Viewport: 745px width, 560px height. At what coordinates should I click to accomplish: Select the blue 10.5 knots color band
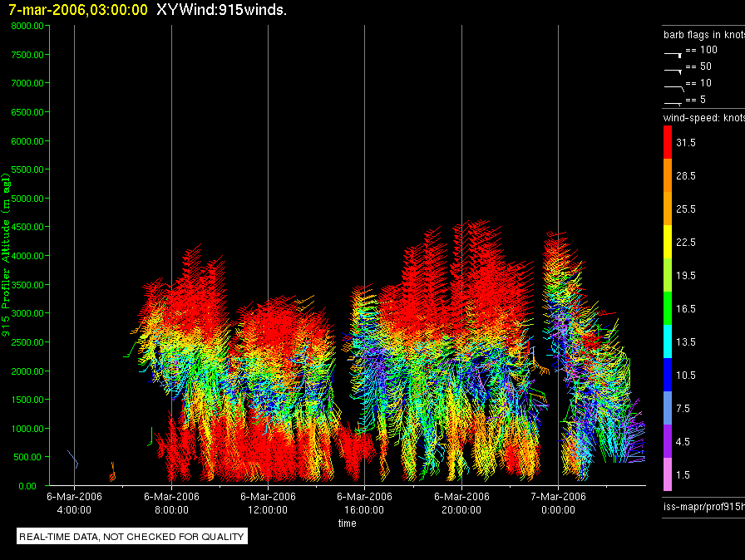pos(668,375)
